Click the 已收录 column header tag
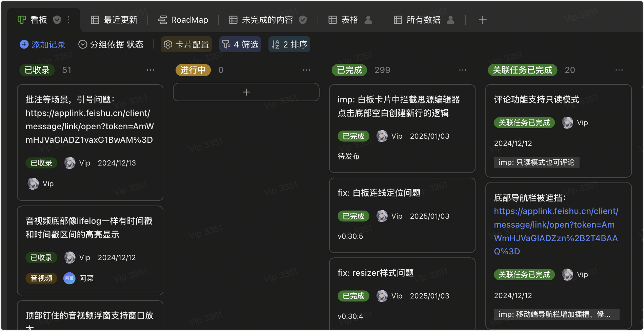Viewport: 644px width, 331px height. (37, 70)
